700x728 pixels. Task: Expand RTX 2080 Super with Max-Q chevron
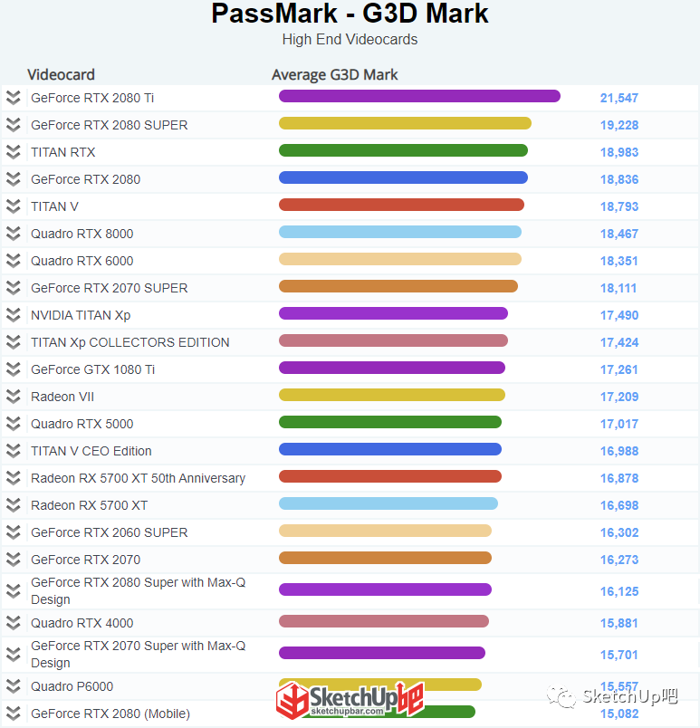(14, 591)
